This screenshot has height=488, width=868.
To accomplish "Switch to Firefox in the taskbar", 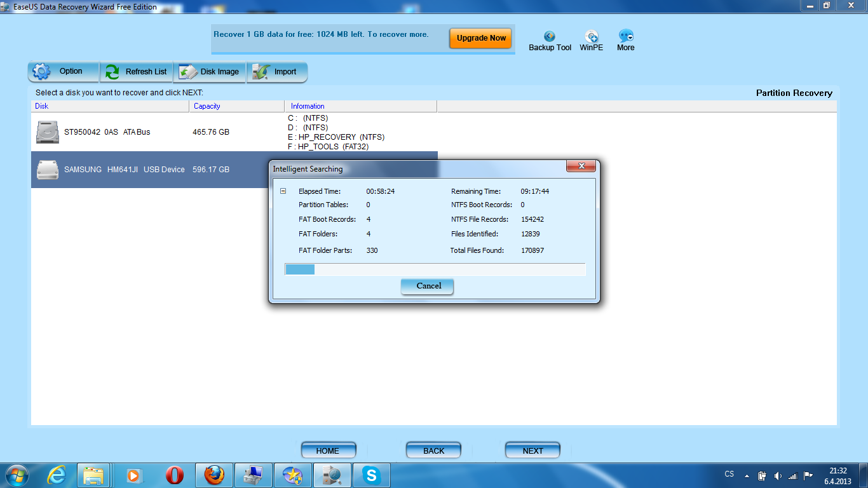I will coord(214,475).
